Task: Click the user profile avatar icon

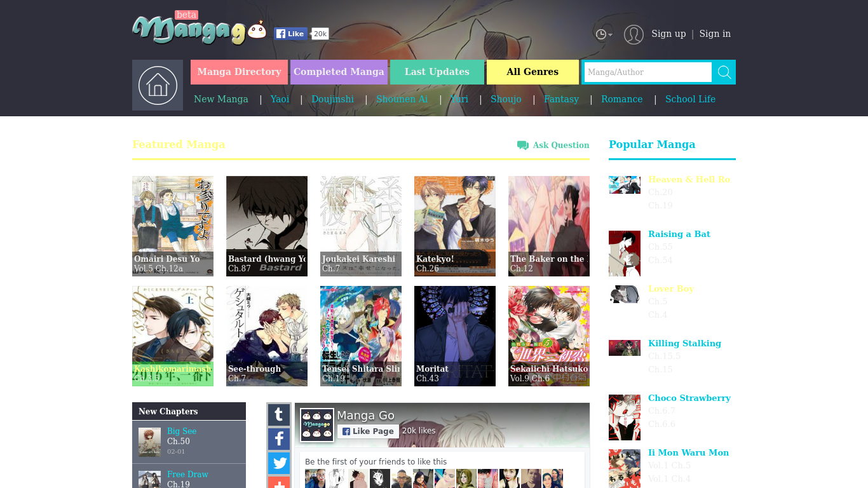Action: pos(634,34)
